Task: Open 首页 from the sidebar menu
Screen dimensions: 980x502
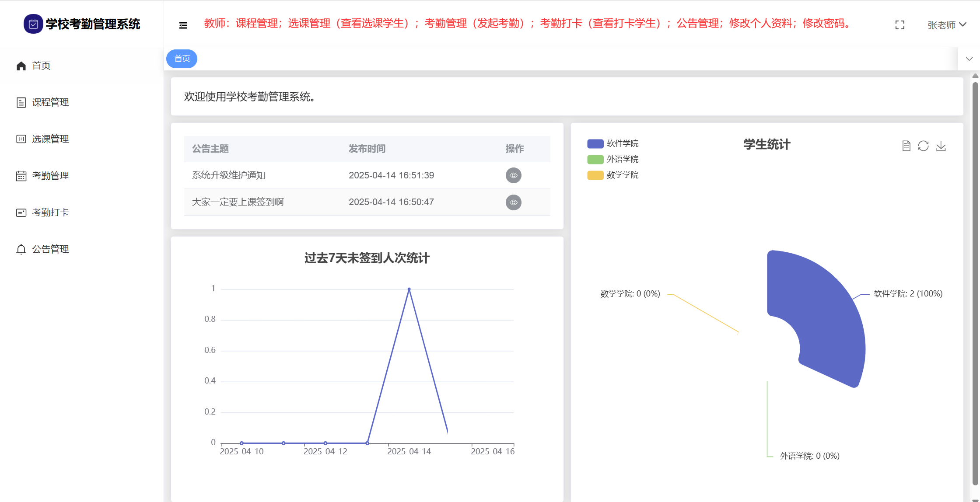Action: coord(41,66)
